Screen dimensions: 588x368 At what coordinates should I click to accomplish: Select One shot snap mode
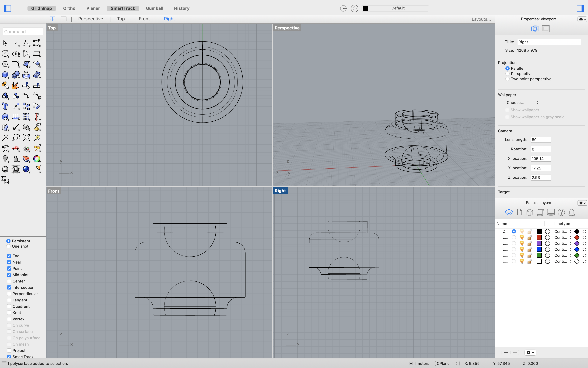click(8, 246)
